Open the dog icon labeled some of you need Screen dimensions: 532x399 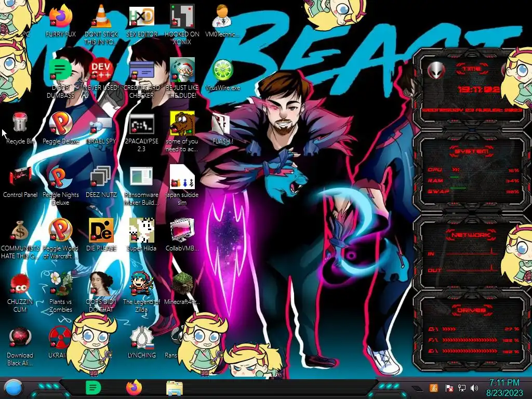(182, 124)
